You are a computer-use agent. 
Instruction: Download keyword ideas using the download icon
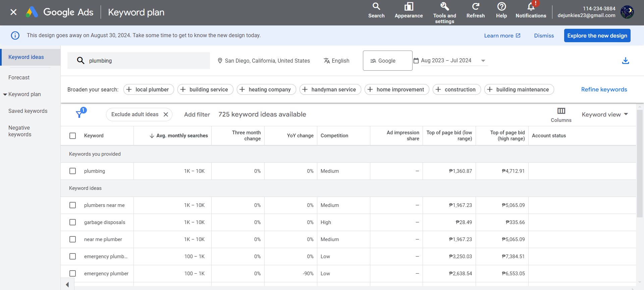(x=625, y=61)
